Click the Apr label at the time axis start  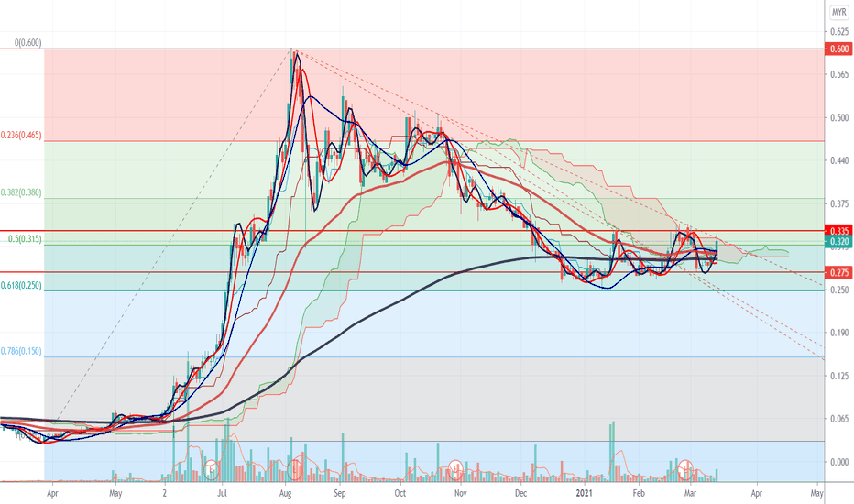pyautogui.click(x=52, y=493)
